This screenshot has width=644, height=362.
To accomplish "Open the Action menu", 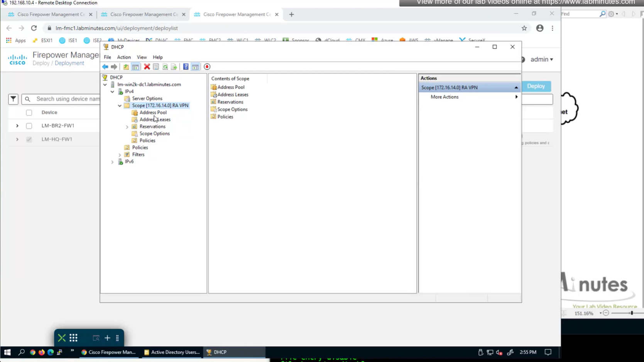I will point(124,57).
